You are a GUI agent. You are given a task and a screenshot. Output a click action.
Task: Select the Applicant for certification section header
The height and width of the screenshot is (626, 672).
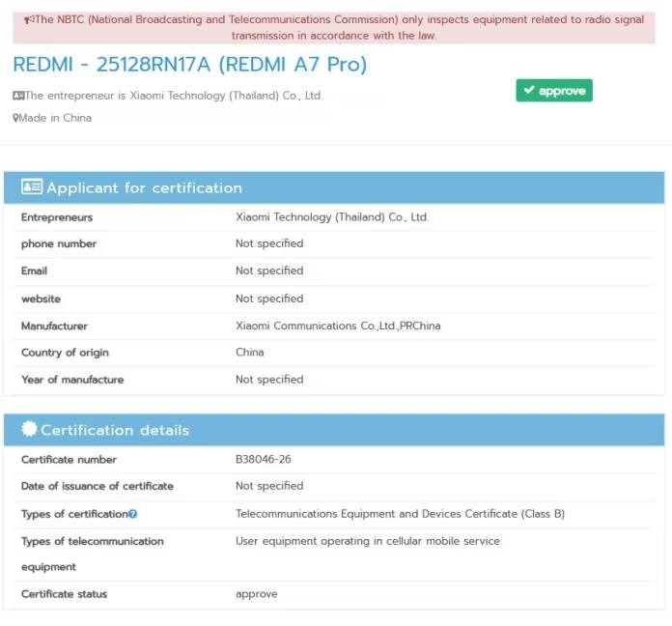(145, 187)
